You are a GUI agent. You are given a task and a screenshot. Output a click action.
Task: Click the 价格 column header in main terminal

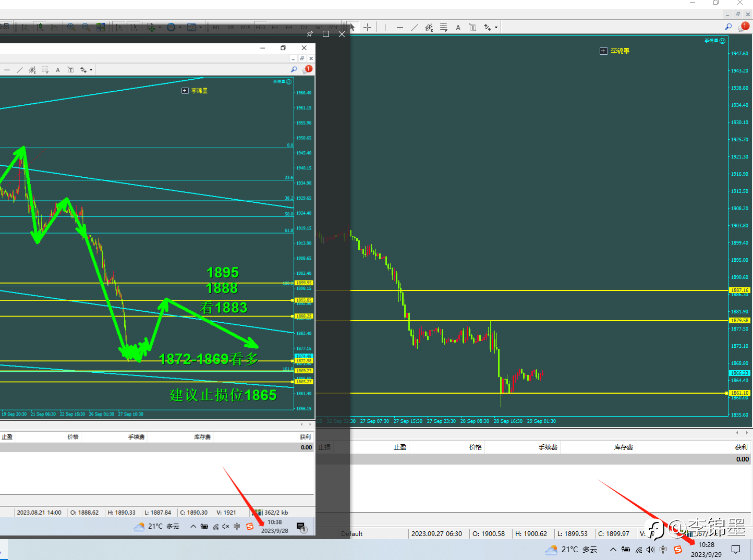(x=475, y=447)
